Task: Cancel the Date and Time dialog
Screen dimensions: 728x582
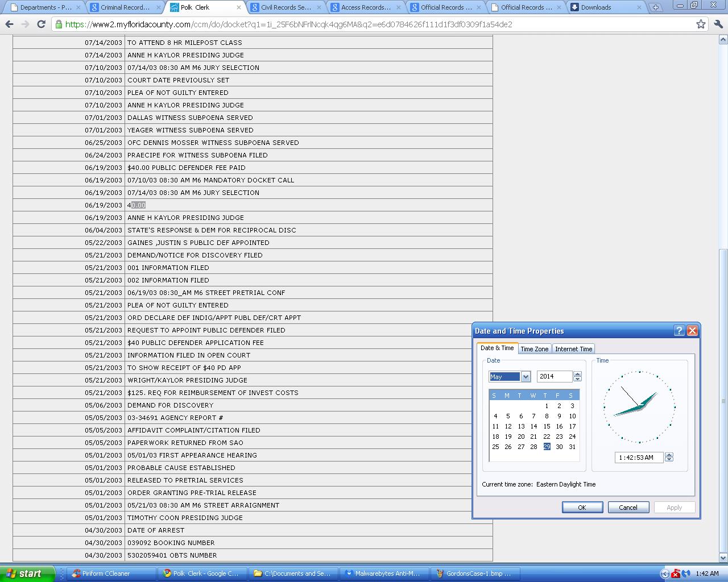Action: (x=628, y=508)
